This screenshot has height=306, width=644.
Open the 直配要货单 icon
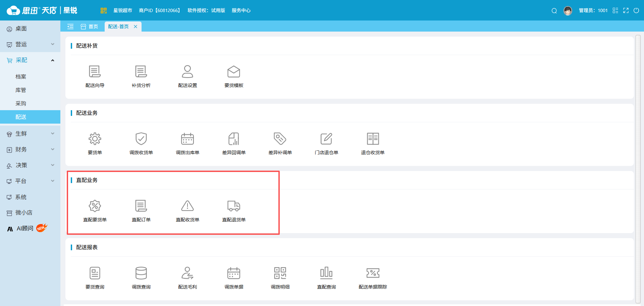(x=95, y=206)
